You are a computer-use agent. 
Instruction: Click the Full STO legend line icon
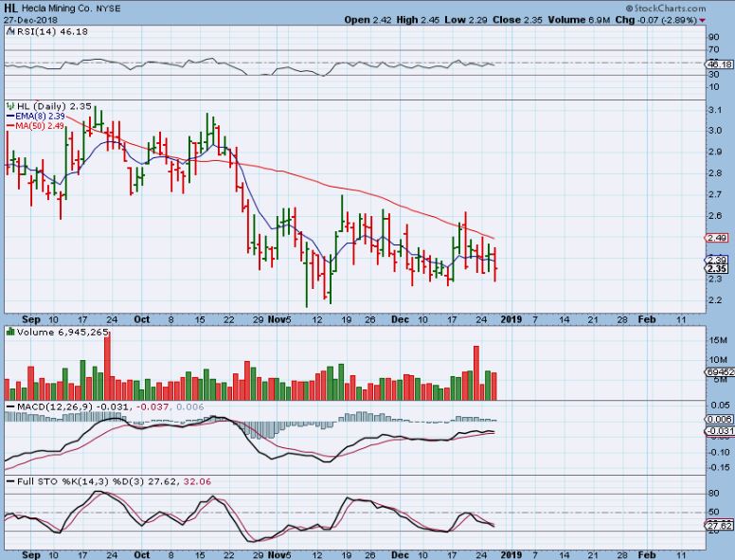click(x=9, y=482)
